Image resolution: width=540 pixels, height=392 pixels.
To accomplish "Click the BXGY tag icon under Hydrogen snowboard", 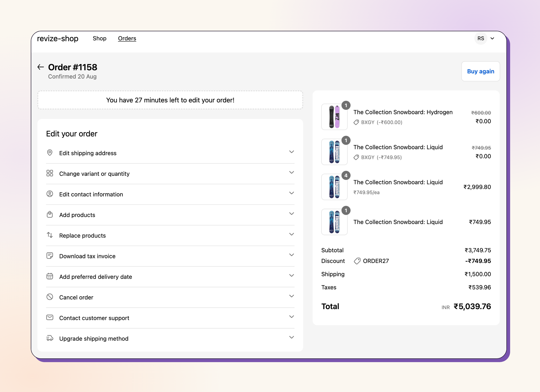I will pyautogui.click(x=356, y=122).
